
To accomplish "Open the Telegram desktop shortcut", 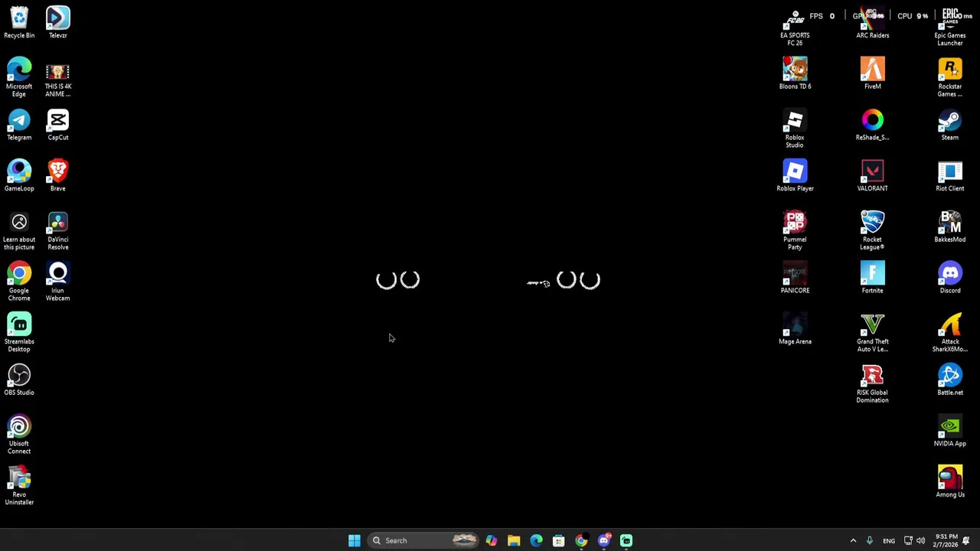I will tap(19, 124).
